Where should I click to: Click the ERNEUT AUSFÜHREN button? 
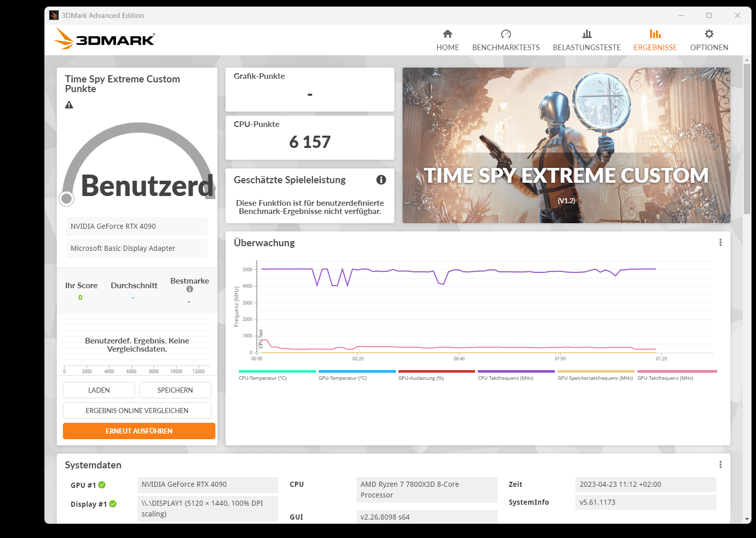tap(139, 431)
